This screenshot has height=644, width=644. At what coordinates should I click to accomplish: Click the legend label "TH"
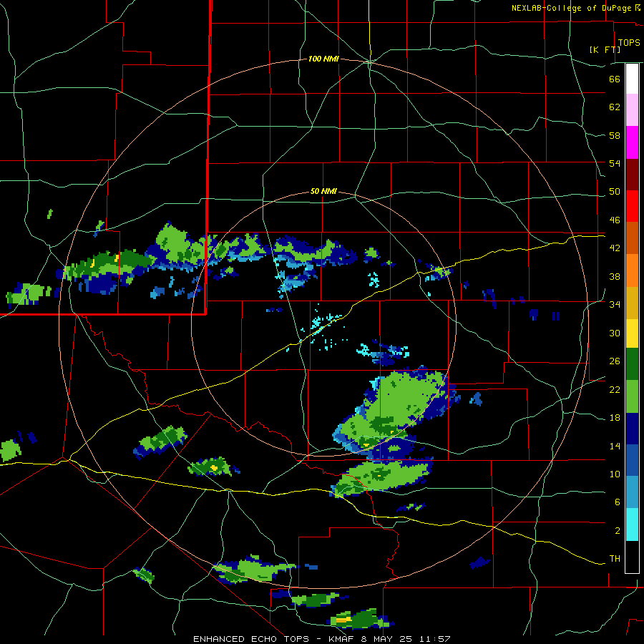[615, 559]
